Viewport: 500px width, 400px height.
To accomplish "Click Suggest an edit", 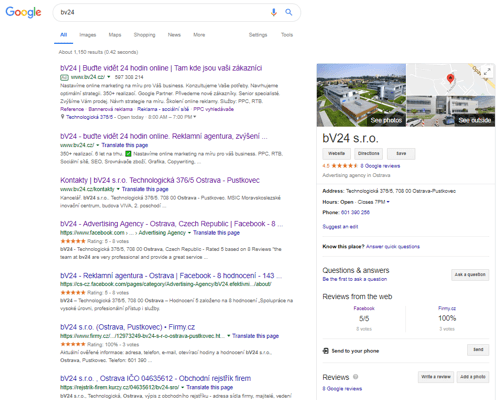I will point(340,227).
